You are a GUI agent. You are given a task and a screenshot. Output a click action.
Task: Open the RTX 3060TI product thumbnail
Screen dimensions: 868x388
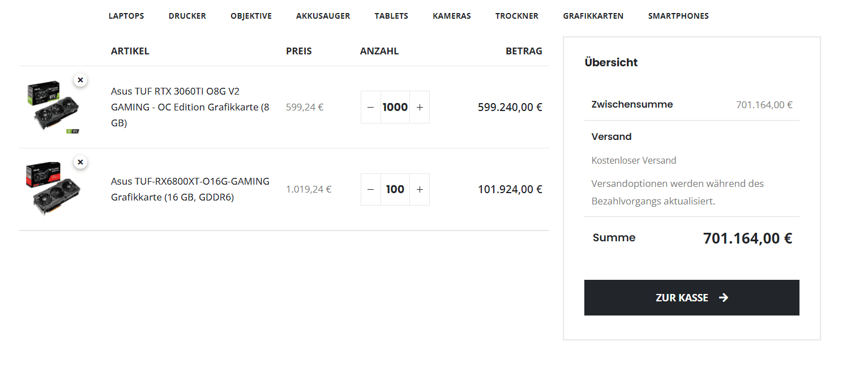coord(53,107)
